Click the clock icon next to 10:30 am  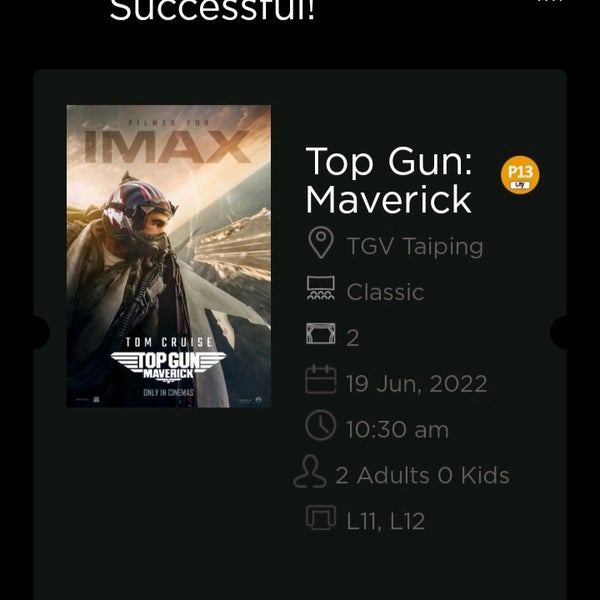click(x=321, y=425)
